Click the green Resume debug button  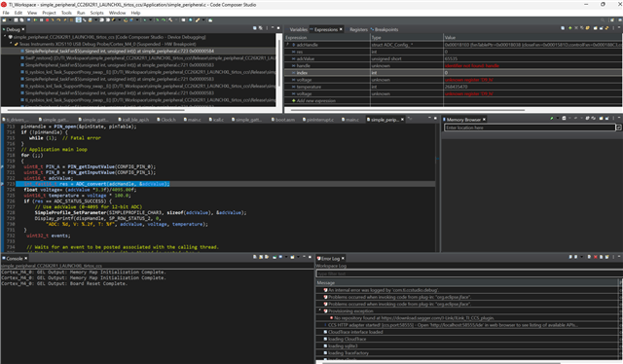(35, 19)
